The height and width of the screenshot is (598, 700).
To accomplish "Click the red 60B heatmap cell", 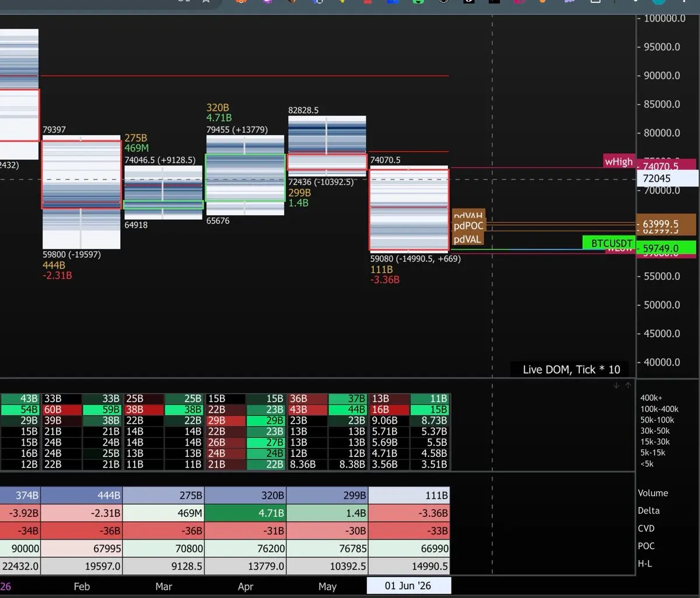I will coord(61,410).
